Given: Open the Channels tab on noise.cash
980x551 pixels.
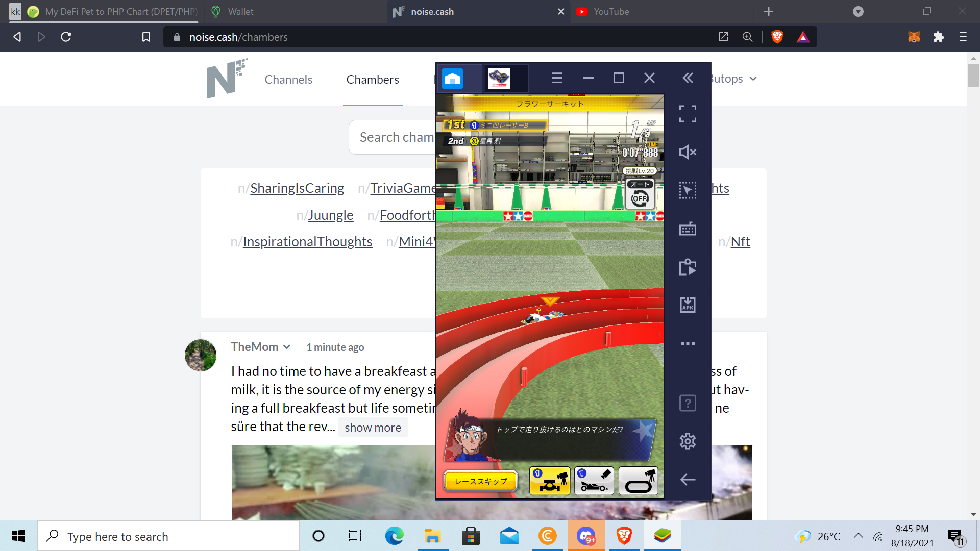Looking at the screenshot, I should pos(288,80).
